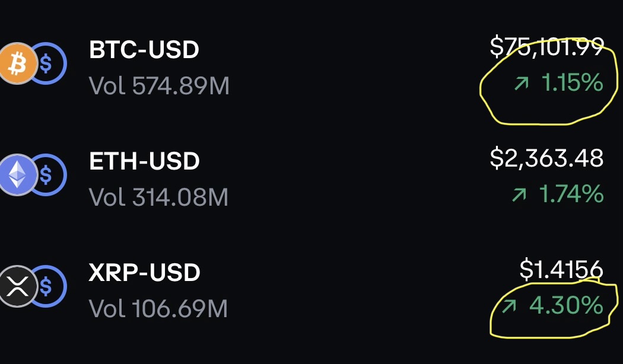Screen dimensions: 623x364
Task: Click the $1.4156 XRP price
Action: (x=561, y=270)
